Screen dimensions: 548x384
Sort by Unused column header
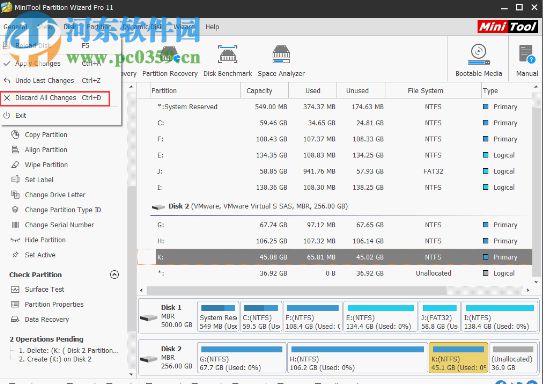361,90
